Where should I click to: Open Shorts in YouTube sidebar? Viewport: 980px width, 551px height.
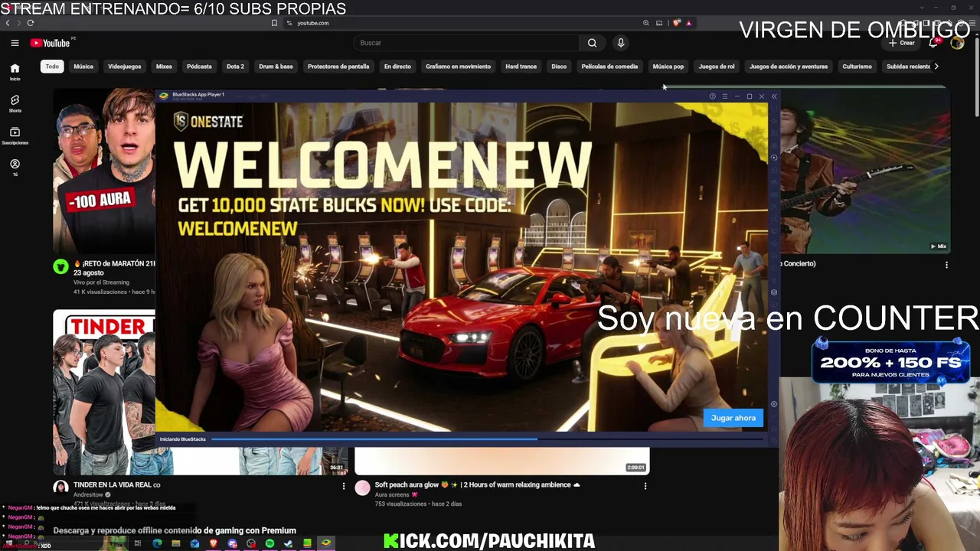(15, 104)
